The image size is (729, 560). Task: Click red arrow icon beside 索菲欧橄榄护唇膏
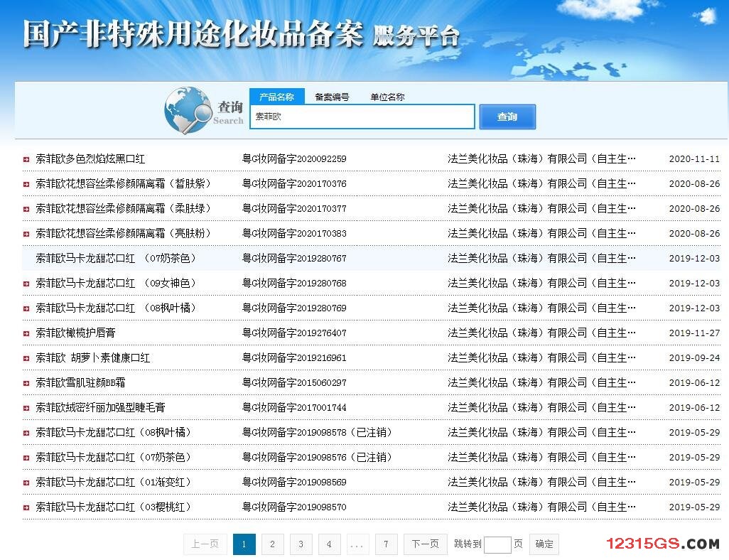(x=26, y=333)
